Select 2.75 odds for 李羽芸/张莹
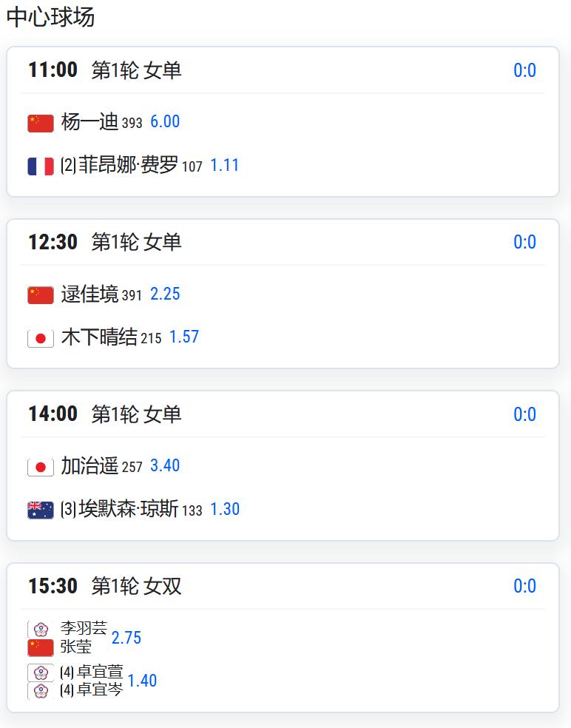571x728 pixels. [x=126, y=638]
